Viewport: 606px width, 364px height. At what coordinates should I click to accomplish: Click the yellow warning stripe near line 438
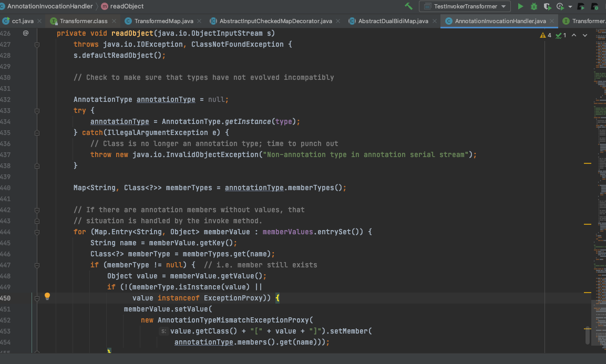588,163
